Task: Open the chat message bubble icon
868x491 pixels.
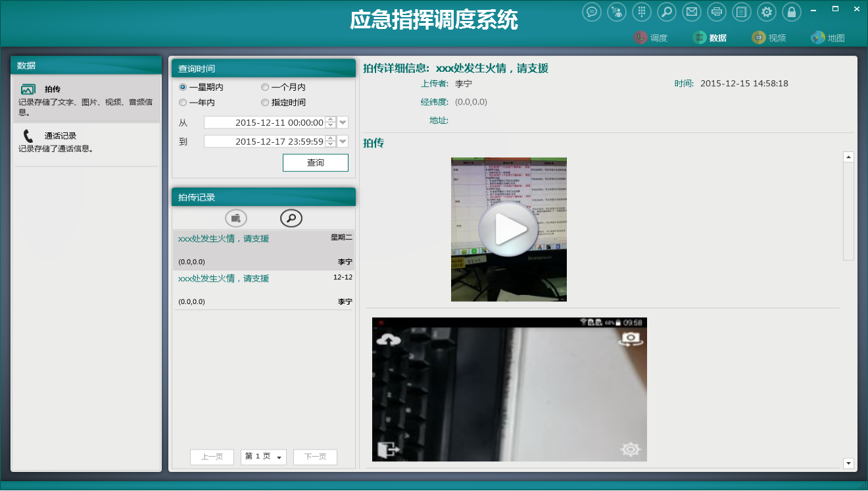Action: [592, 12]
